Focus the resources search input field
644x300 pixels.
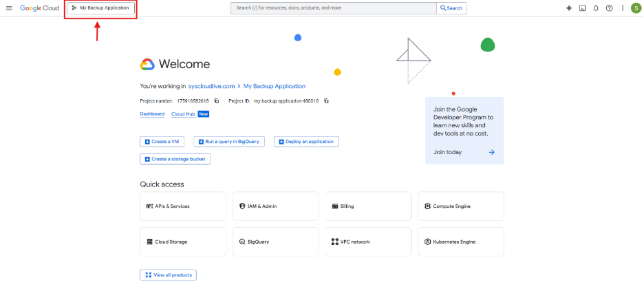click(x=334, y=8)
